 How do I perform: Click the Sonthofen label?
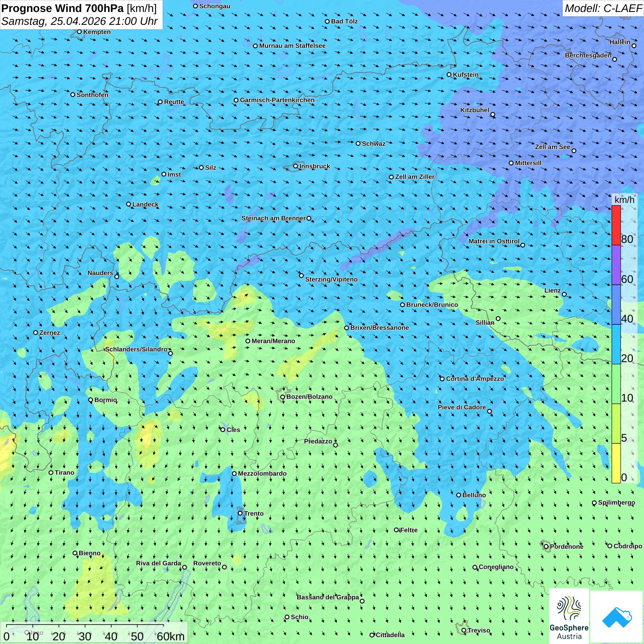tap(92, 95)
